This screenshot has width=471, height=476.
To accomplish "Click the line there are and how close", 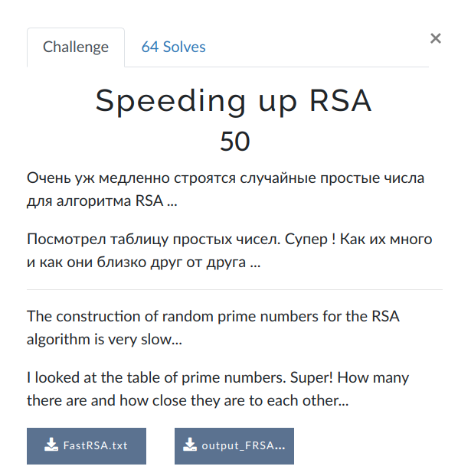I will (x=188, y=401).
